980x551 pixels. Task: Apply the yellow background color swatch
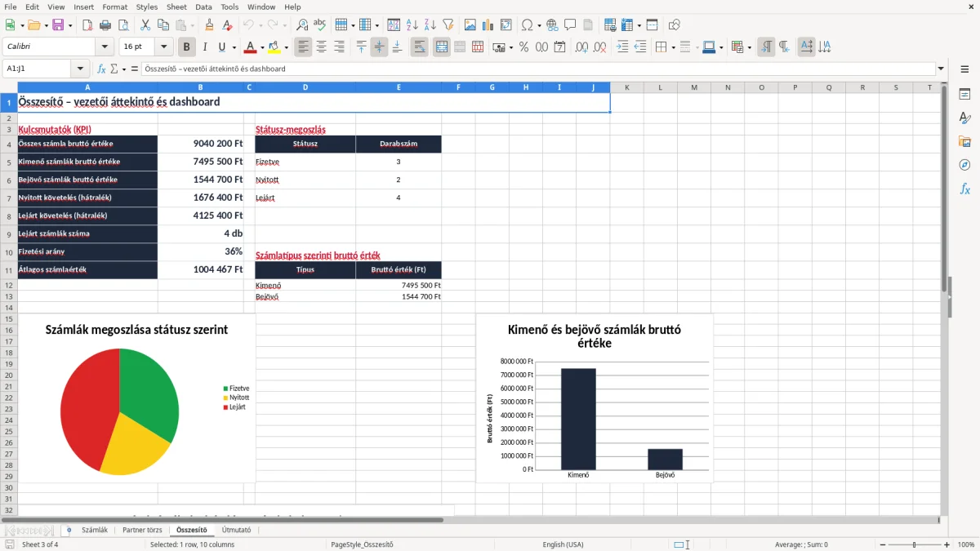click(274, 47)
